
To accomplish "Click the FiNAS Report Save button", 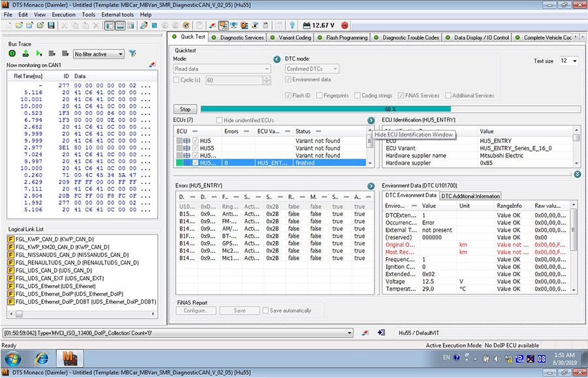I will click(240, 311).
